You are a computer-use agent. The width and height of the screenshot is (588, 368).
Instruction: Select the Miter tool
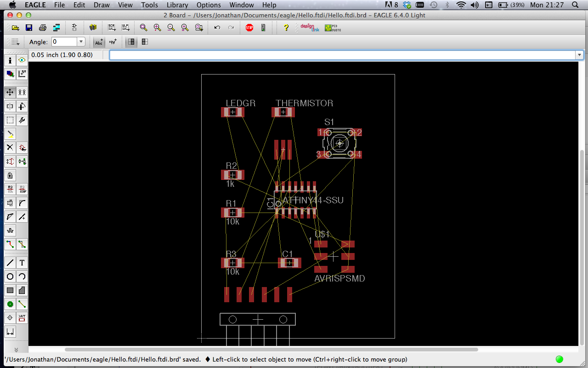coord(22,203)
